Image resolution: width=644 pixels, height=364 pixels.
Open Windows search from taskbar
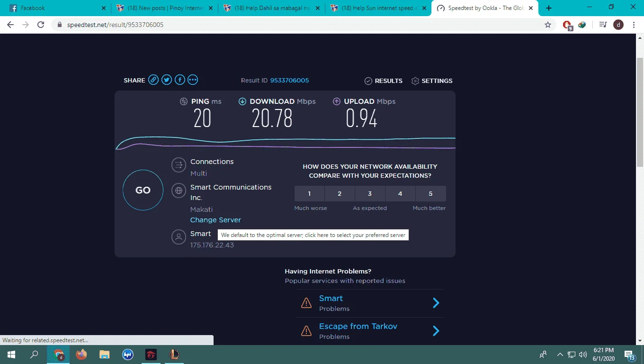click(x=34, y=355)
